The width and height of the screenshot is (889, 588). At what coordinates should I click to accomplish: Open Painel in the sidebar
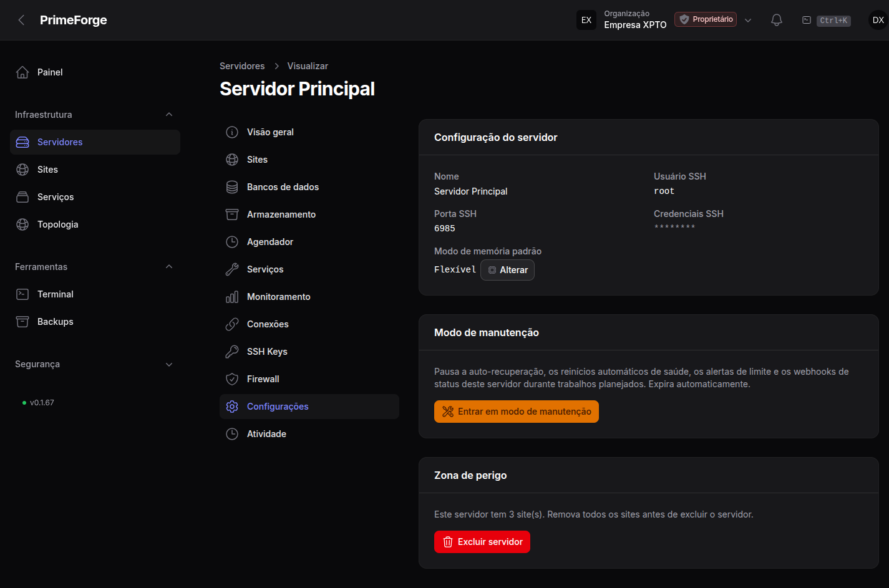95,72
